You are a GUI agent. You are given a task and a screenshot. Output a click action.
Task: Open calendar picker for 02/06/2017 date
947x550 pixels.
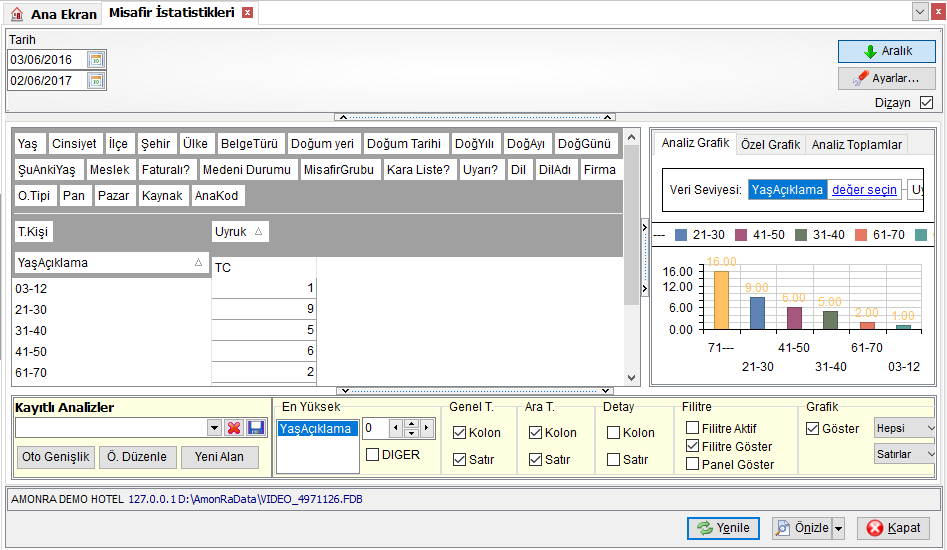pyautogui.click(x=95, y=81)
